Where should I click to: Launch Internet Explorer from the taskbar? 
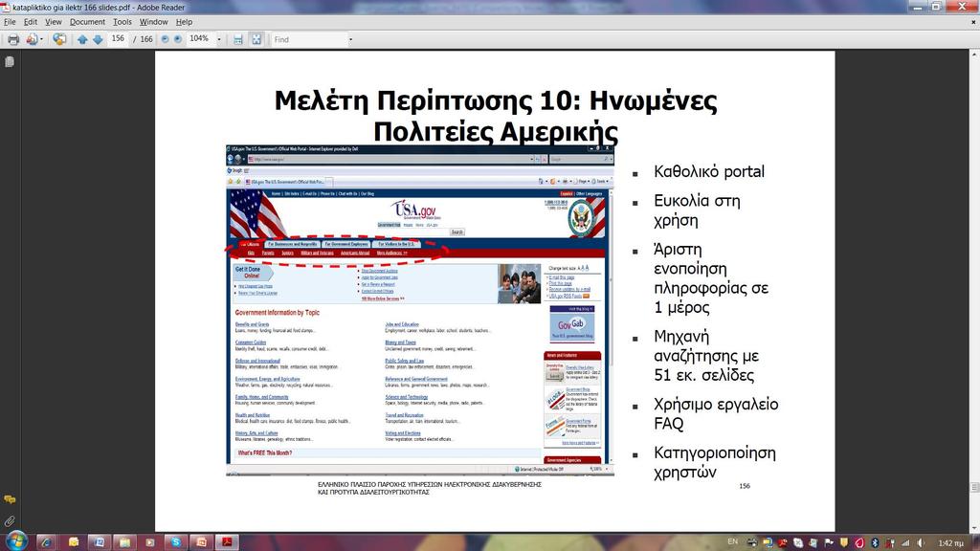tap(46, 542)
